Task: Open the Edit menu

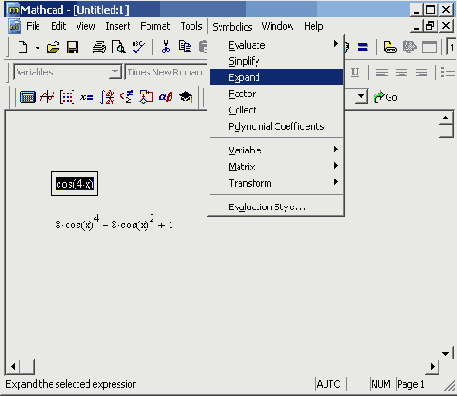Action: pyautogui.click(x=59, y=26)
